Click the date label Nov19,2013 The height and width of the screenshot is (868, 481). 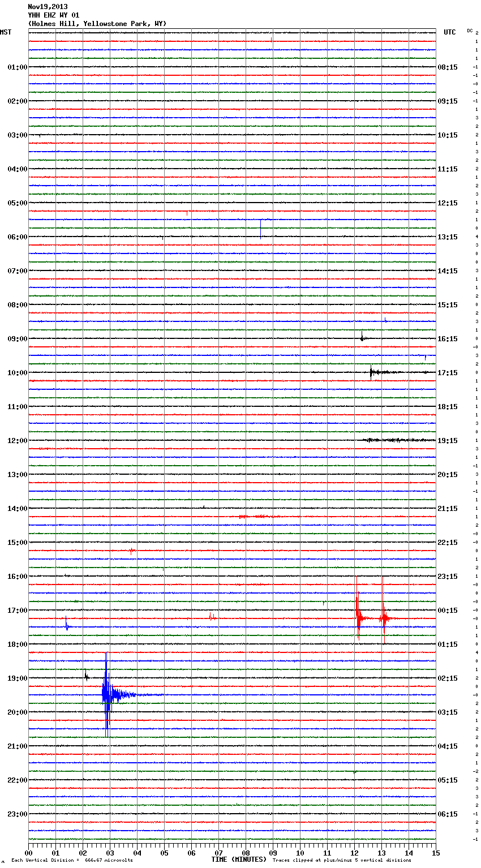48,7
